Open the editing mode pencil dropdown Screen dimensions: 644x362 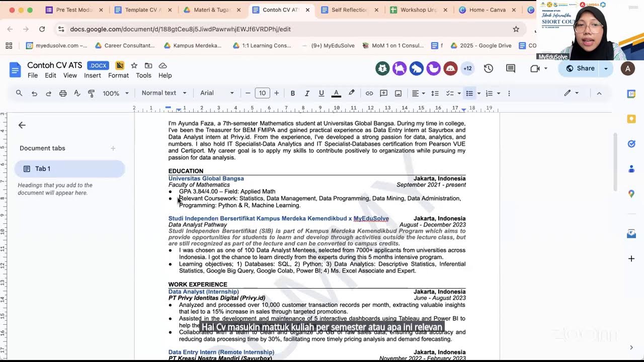(x=571, y=93)
